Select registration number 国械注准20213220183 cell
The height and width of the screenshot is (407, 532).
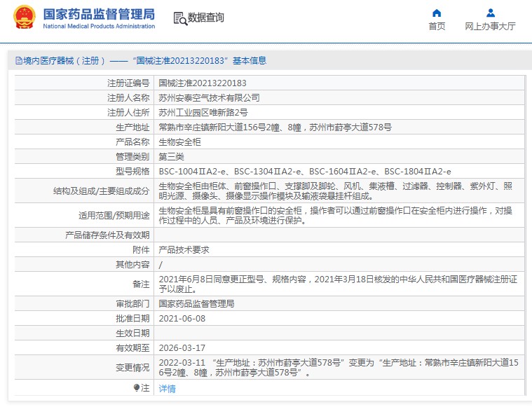point(339,83)
